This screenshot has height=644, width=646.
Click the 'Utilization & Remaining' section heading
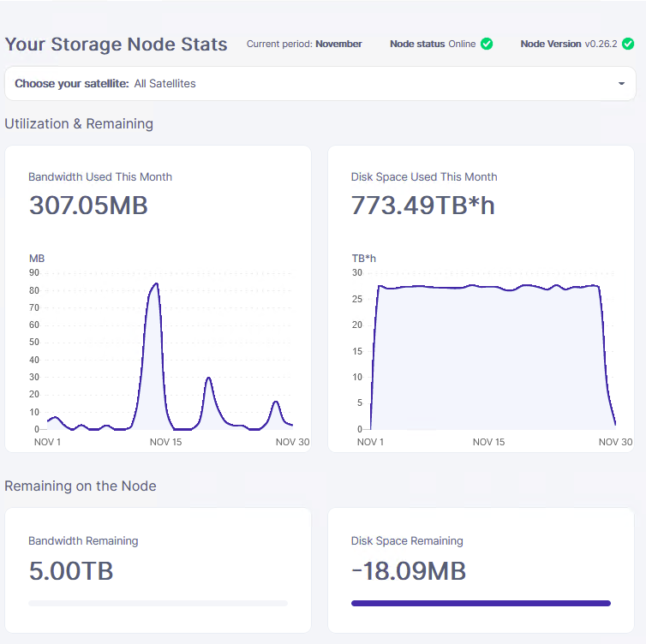pyautogui.click(x=79, y=123)
